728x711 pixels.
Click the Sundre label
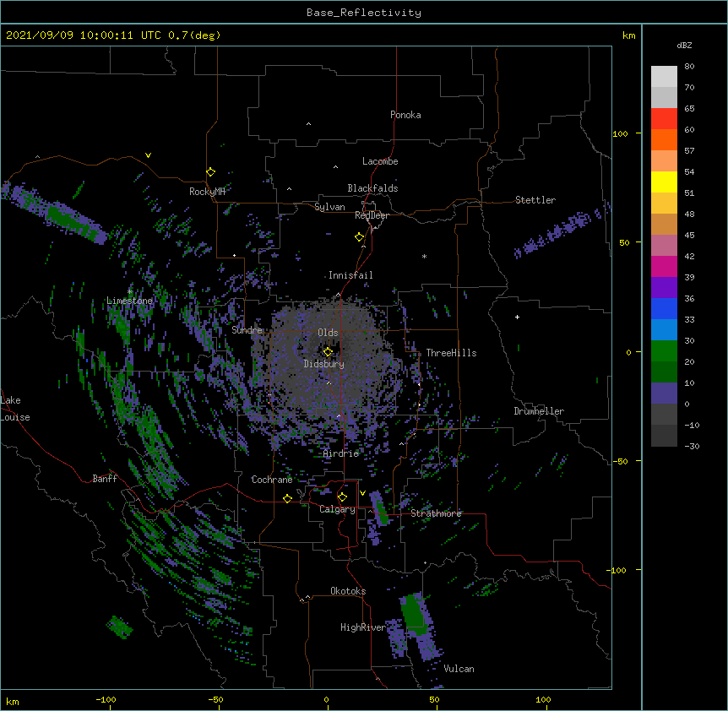click(x=247, y=330)
